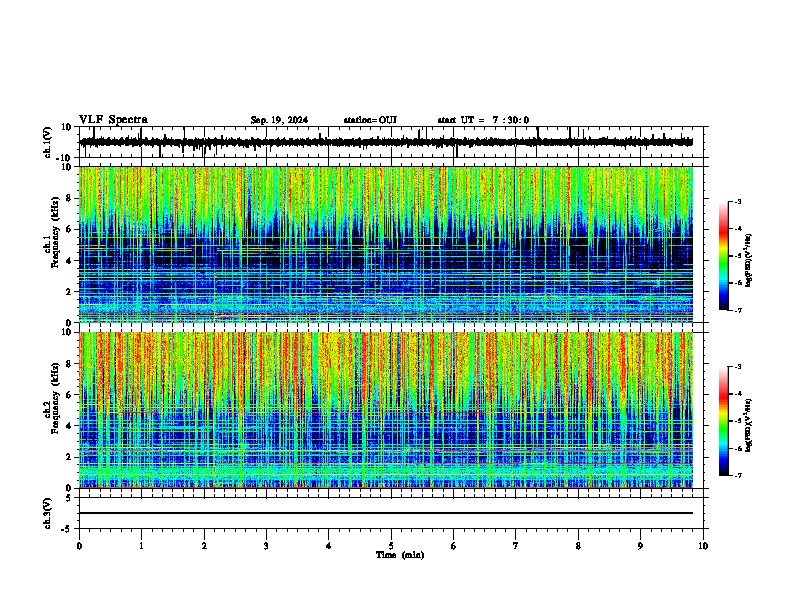
Task: Click the time axis tick label "1"
Action: 141,546
